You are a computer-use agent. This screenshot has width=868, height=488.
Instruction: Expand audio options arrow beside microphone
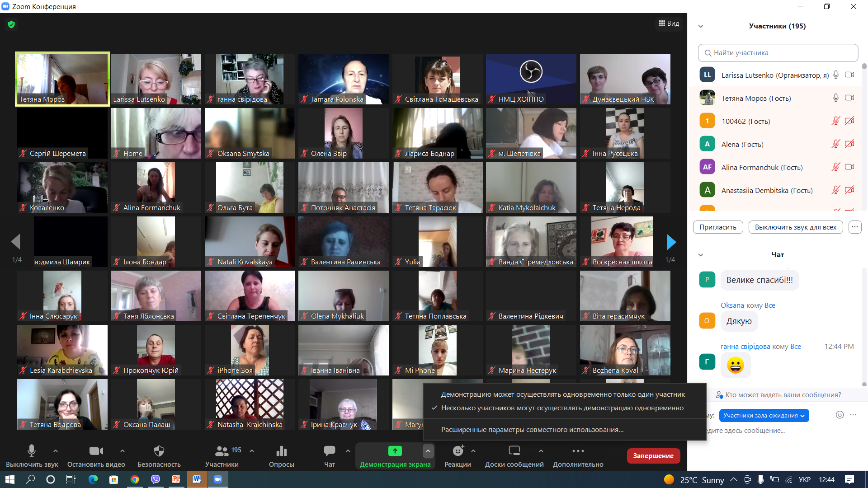point(56,451)
